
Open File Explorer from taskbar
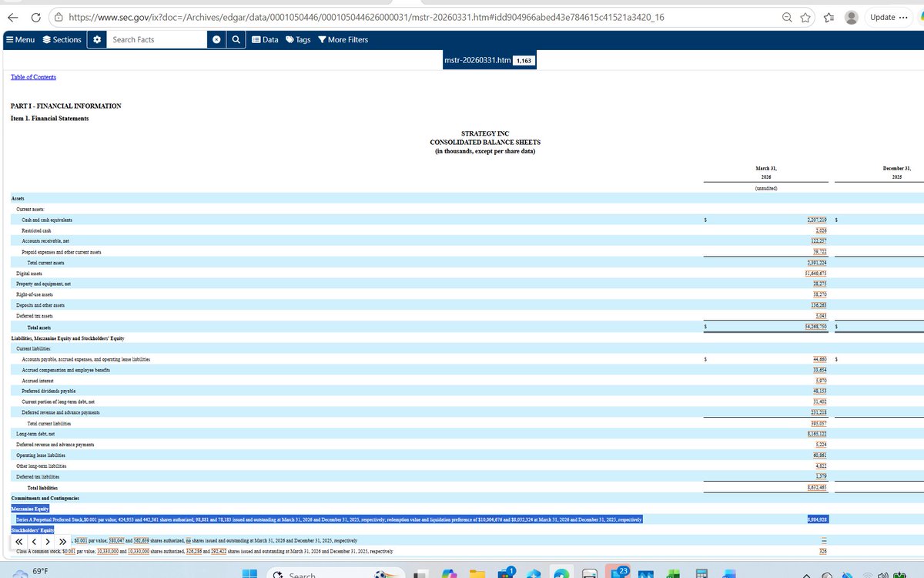coord(477,574)
